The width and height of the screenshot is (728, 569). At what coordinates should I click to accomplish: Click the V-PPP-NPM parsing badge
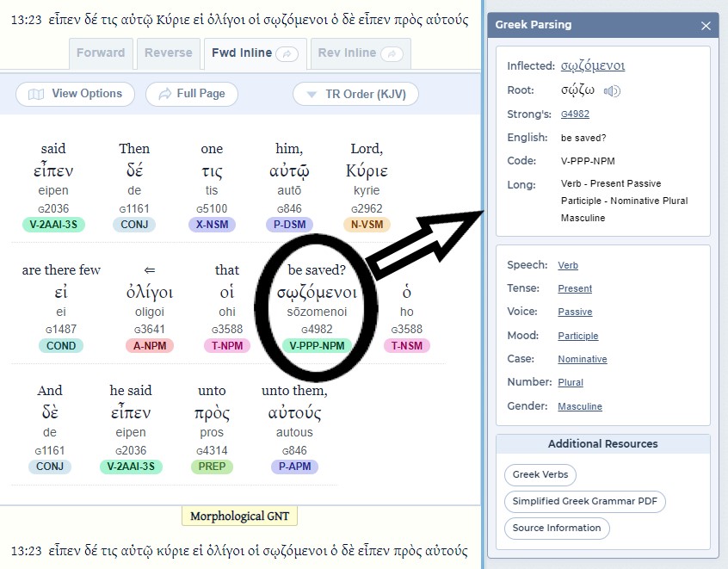coord(318,345)
